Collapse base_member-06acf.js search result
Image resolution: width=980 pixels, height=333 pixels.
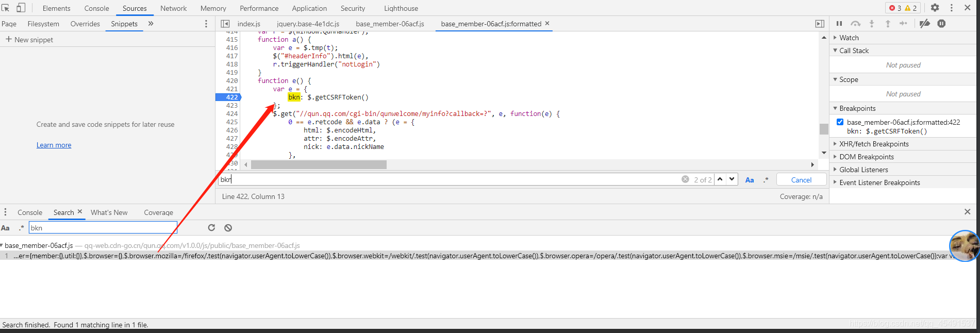point(2,245)
